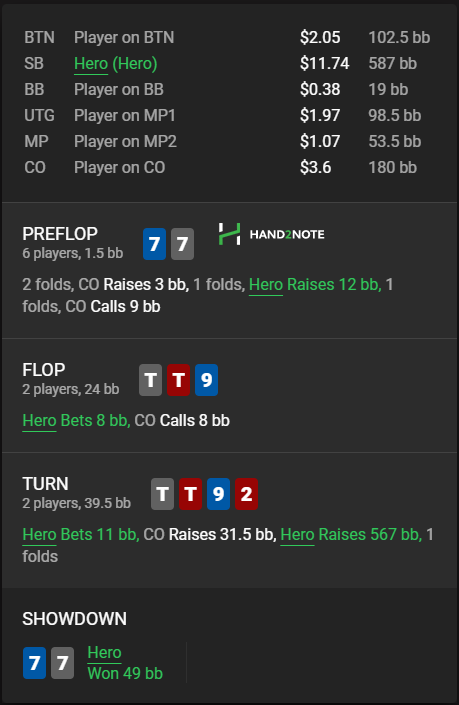Click the HAND2NOTE brand text
Viewport: 459px width, 705px height.
click(x=287, y=234)
